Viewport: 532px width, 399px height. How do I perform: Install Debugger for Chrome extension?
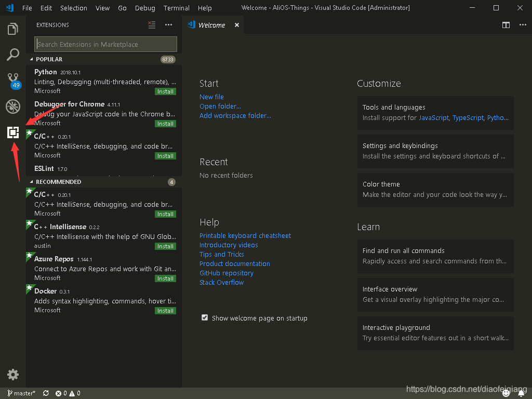tap(165, 124)
